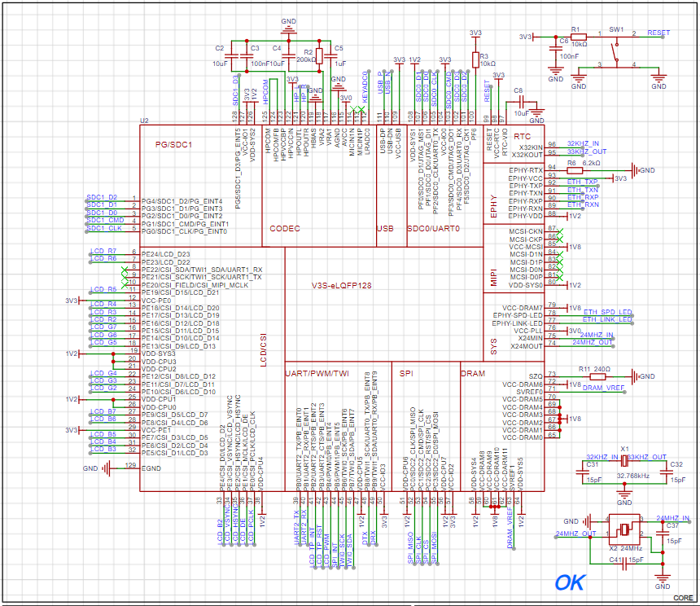Select the LCD_R7 net label
Screen dimensions: 700x606
(x=103, y=251)
